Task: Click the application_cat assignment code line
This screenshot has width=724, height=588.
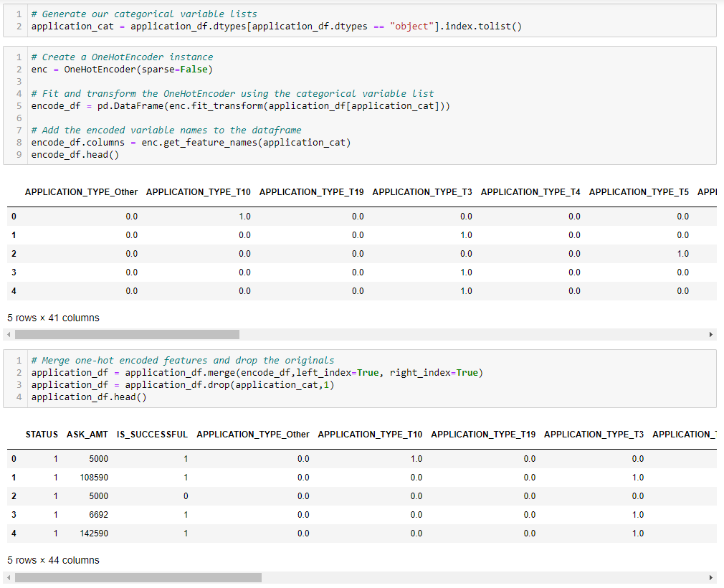Action: click(276, 27)
